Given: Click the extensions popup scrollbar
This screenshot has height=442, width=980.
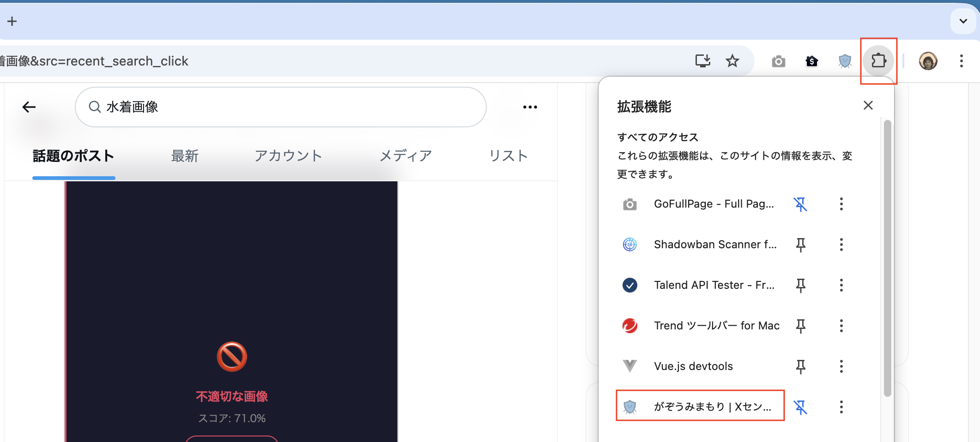Looking at the screenshot, I should coord(887,258).
